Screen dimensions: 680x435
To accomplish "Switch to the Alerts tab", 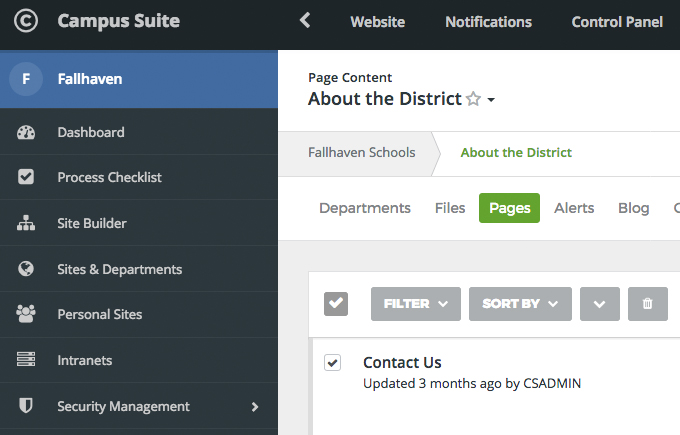I will (574, 208).
